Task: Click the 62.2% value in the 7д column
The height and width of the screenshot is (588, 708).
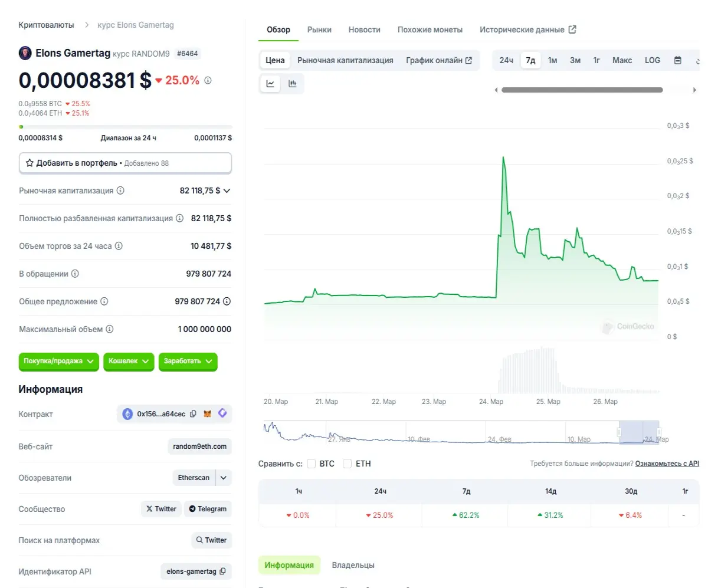Action: pyautogui.click(x=464, y=515)
